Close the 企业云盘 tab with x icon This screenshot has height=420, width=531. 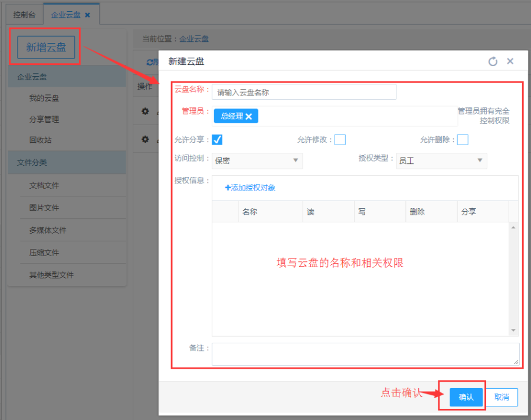88,14
